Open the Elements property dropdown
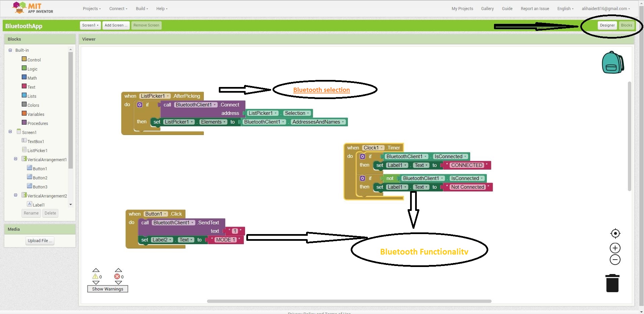Viewport: 644px width, 314px height. click(x=213, y=122)
